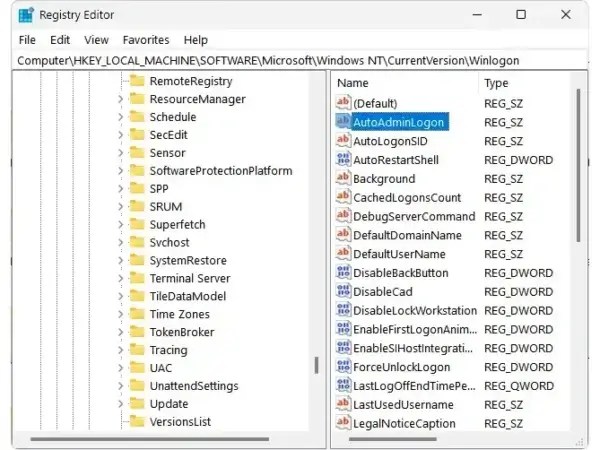Click the DefaultUserName value icon

tap(343, 253)
